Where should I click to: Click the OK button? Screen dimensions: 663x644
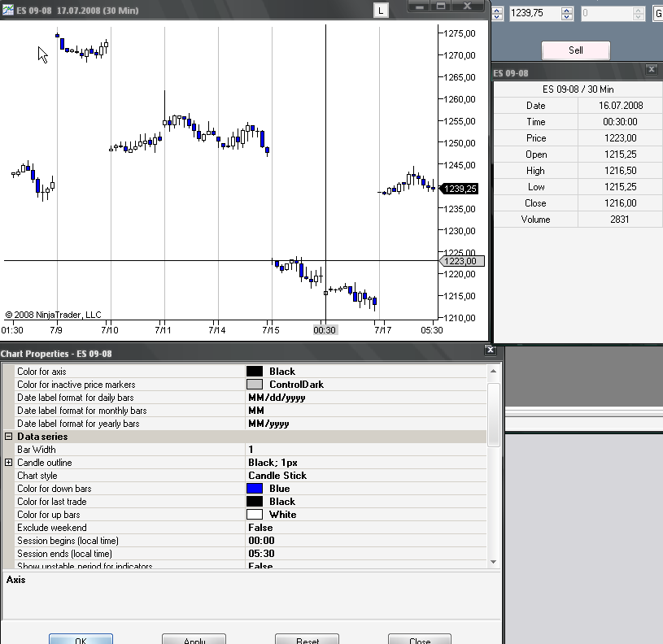[81, 639]
